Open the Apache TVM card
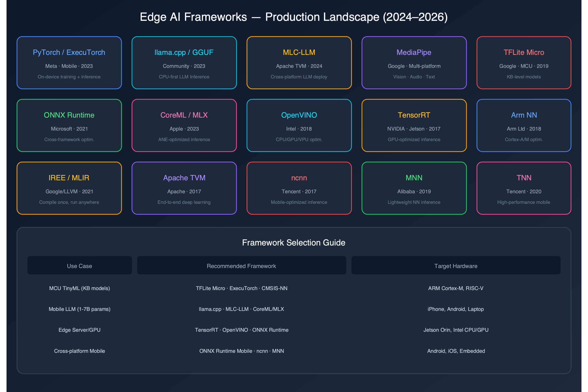 click(184, 188)
